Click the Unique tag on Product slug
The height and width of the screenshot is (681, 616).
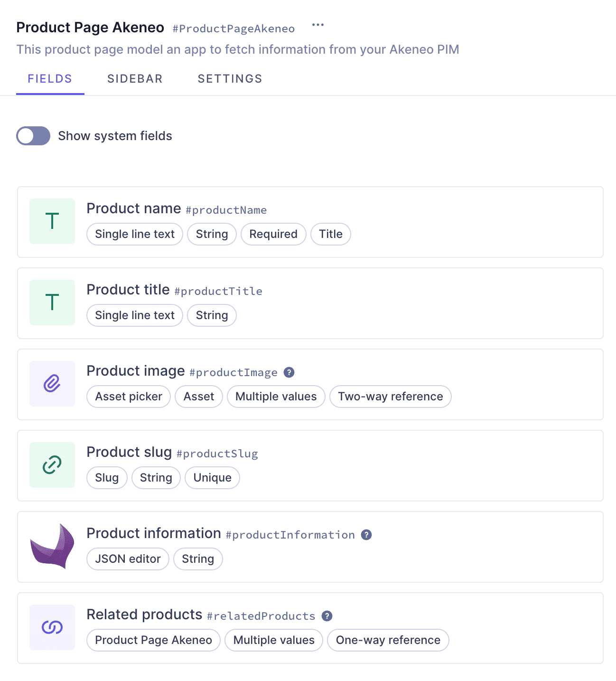pos(212,478)
